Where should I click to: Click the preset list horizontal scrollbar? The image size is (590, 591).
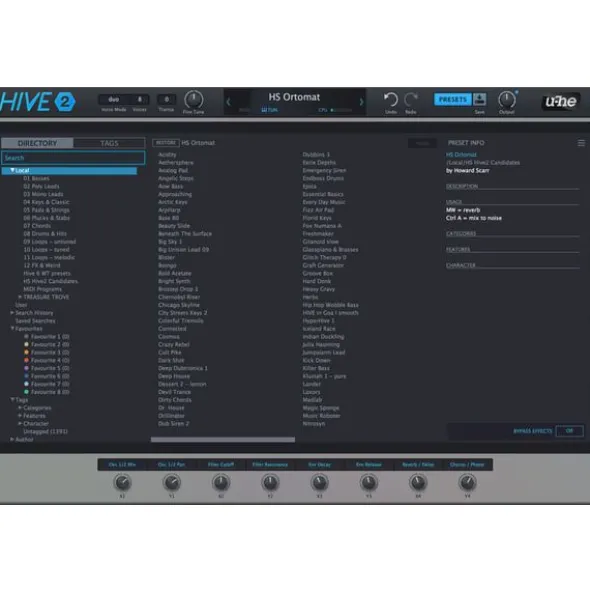point(223,439)
